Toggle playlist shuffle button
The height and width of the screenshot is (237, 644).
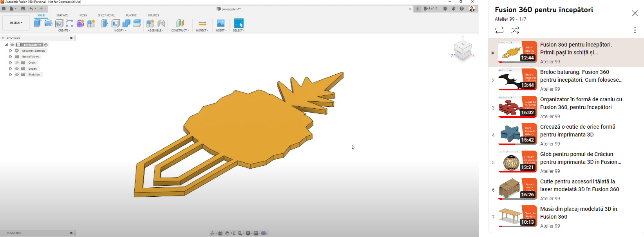tap(515, 30)
